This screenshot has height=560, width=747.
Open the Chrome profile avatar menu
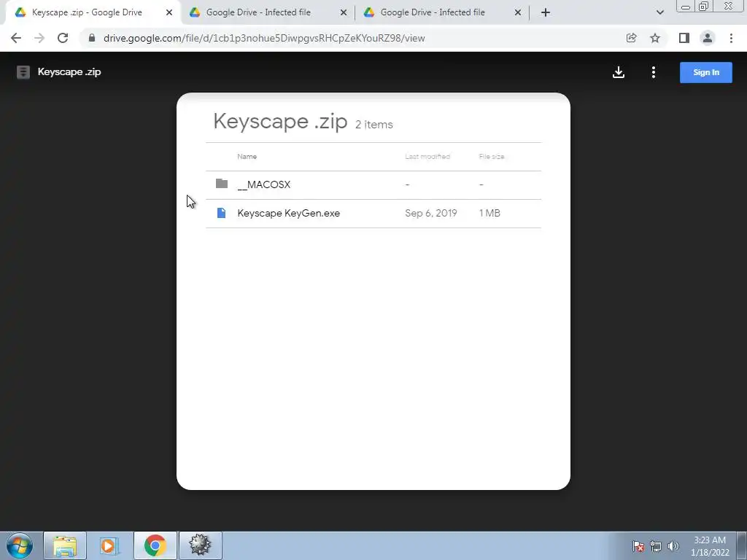[708, 38]
